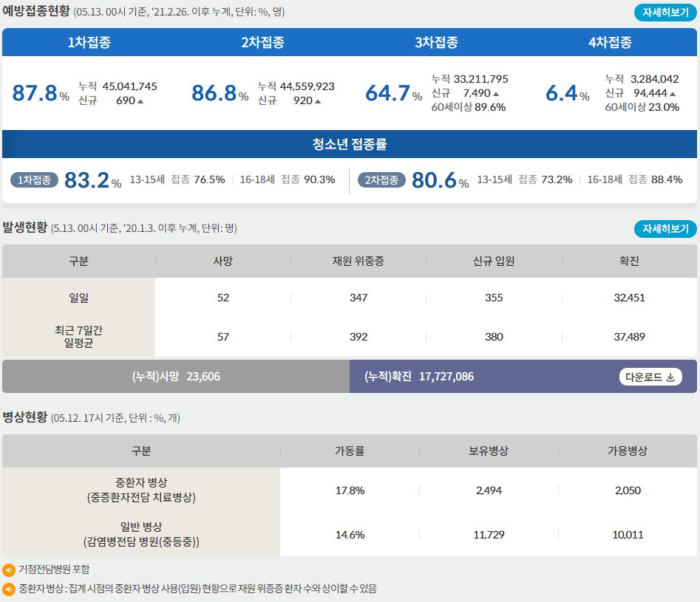Open 자세히보기 for 발생현황 section
The image size is (700, 602).
pos(665,229)
